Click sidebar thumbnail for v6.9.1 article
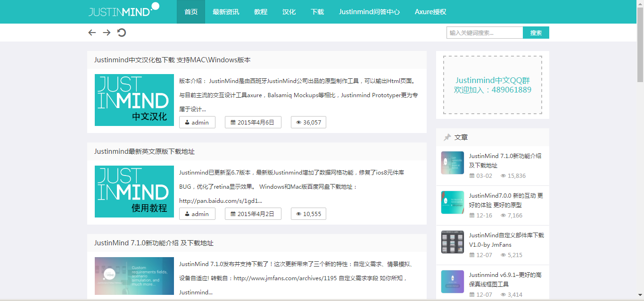This screenshot has width=644, height=301. [x=453, y=282]
